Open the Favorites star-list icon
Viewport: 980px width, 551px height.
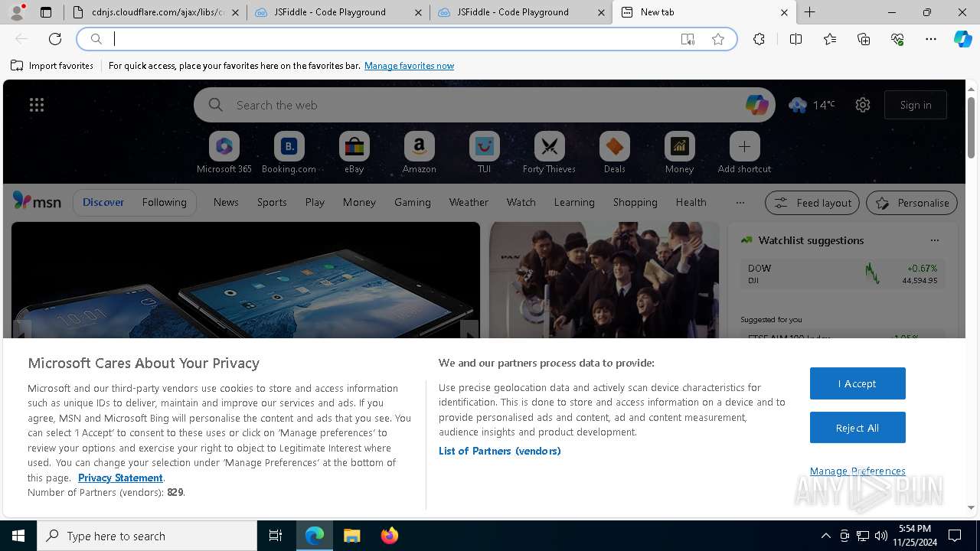[830, 39]
